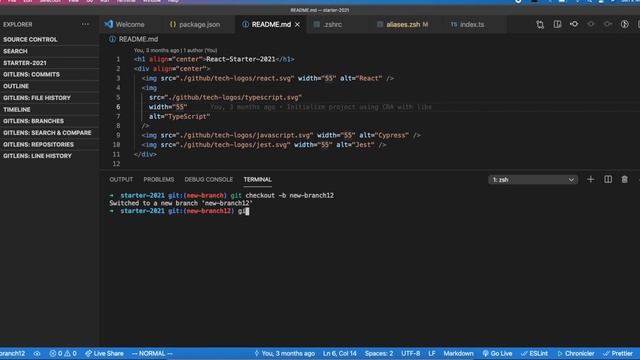The image size is (640, 360).
Task: Click line 10 with jest.svg image tag
Action: pyautogui.click(x=264, y=145)
